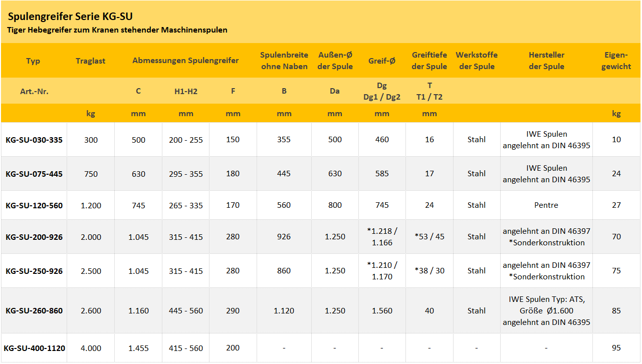Click the KG-SU-120-560 type cell
This screenshot has width=642, height=364.
[x=34, y=205]
